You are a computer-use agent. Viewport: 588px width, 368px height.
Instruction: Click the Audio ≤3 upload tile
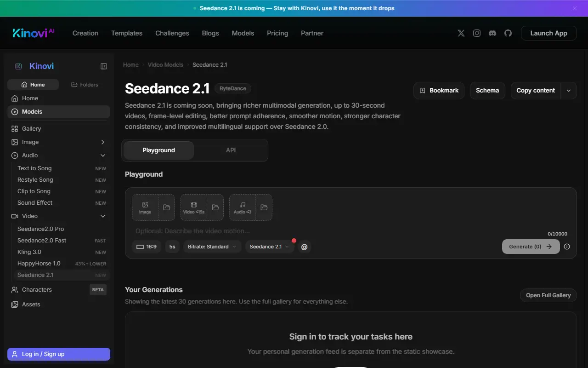point(243,207)
